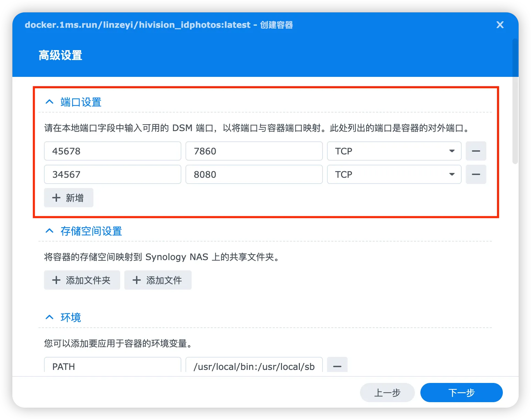Click local port field showing 34567
Viewport: 531px width, 420px height.
tap(113, 174)
